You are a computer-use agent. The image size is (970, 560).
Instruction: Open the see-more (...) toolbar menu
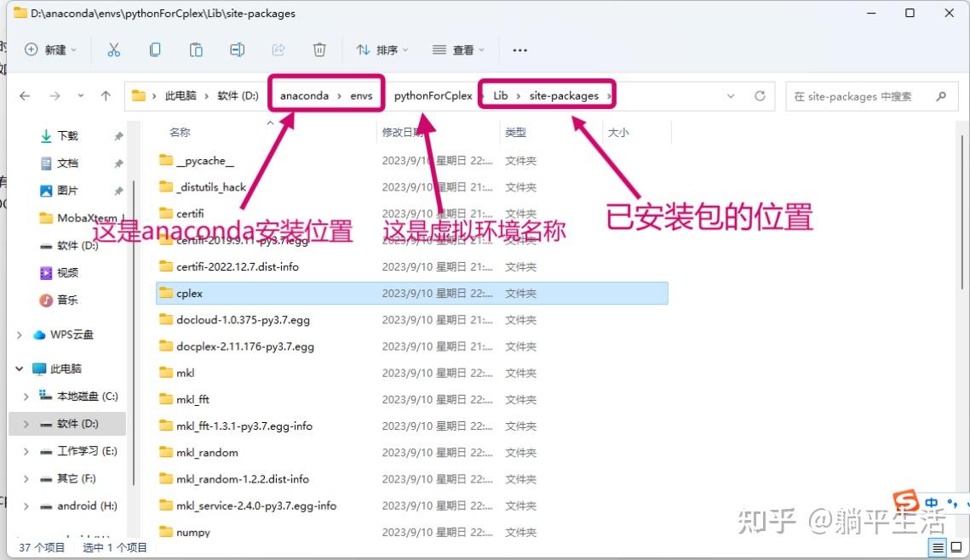pyautogui.click(x=519, y=51)
